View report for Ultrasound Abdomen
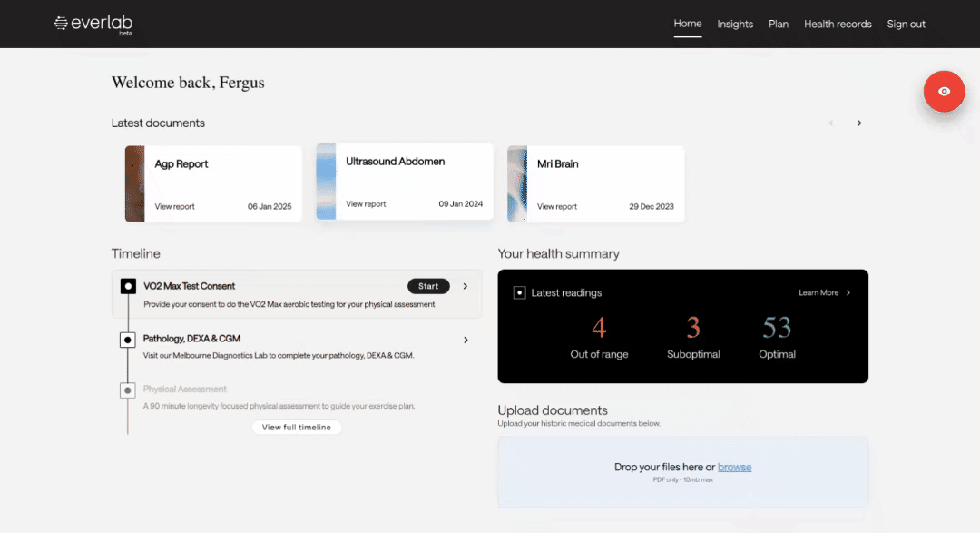 [x=366, y=204]
